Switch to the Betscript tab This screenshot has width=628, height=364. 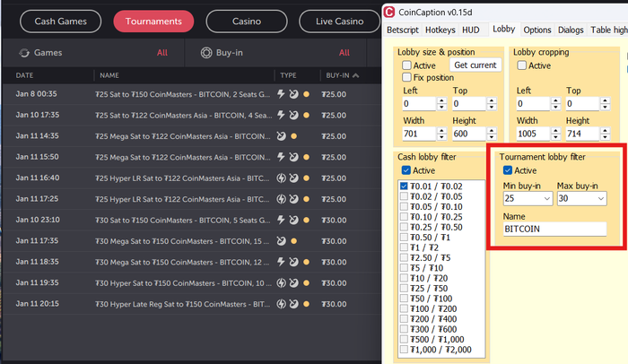[403, 30]
